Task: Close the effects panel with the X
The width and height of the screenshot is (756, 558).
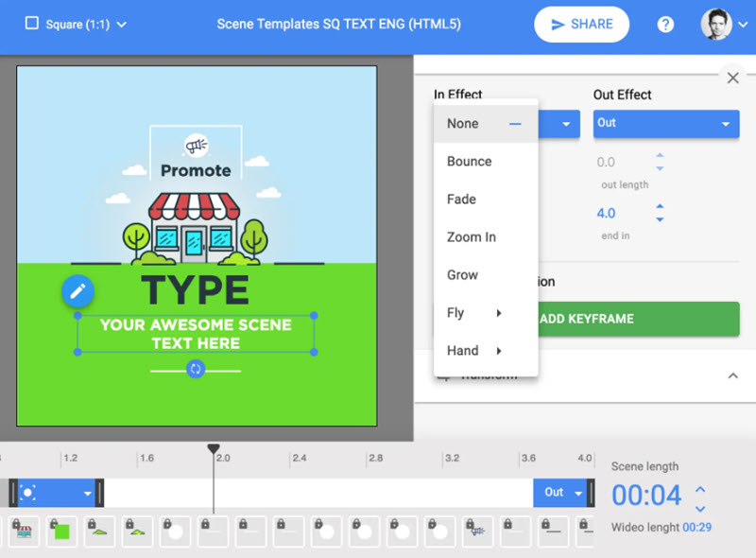Action: 732,78
